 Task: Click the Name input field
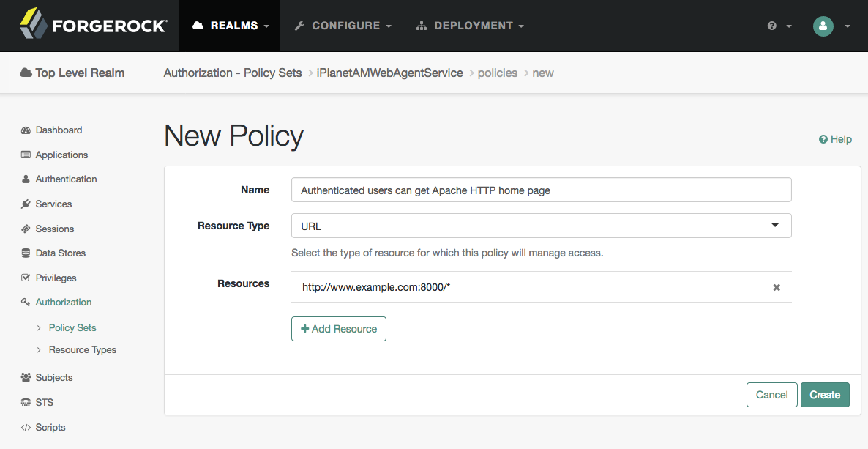(x=542, y=190)
